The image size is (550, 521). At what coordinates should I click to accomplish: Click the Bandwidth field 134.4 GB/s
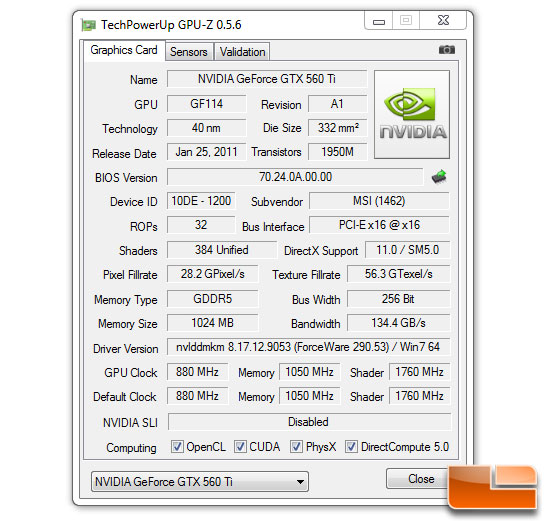tap(398, 323)
